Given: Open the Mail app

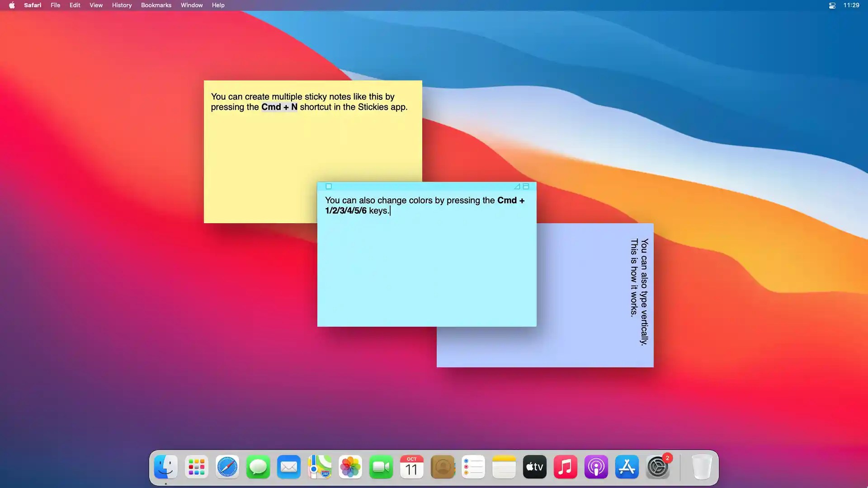Looking at the screenshot, I should [x=288, y=467].
